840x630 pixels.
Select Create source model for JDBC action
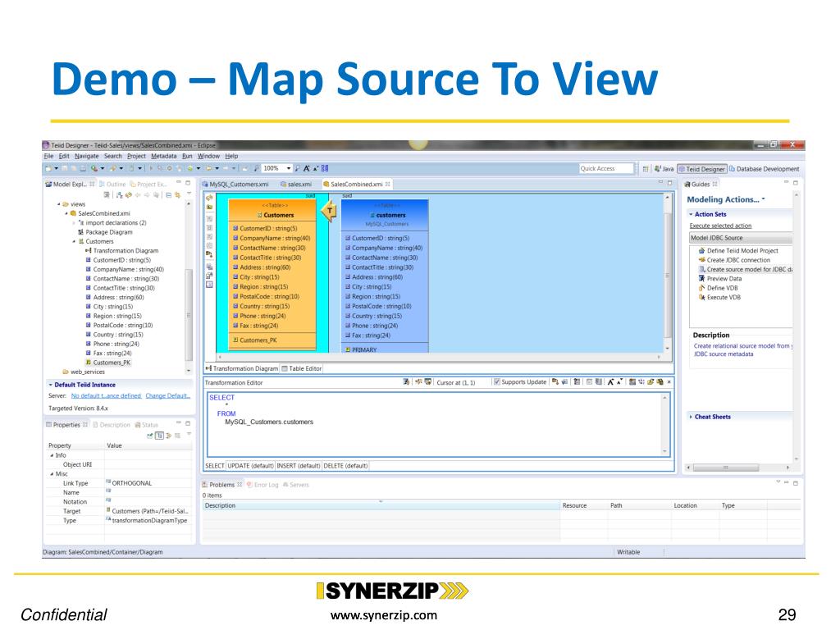[x=745, y=269]
